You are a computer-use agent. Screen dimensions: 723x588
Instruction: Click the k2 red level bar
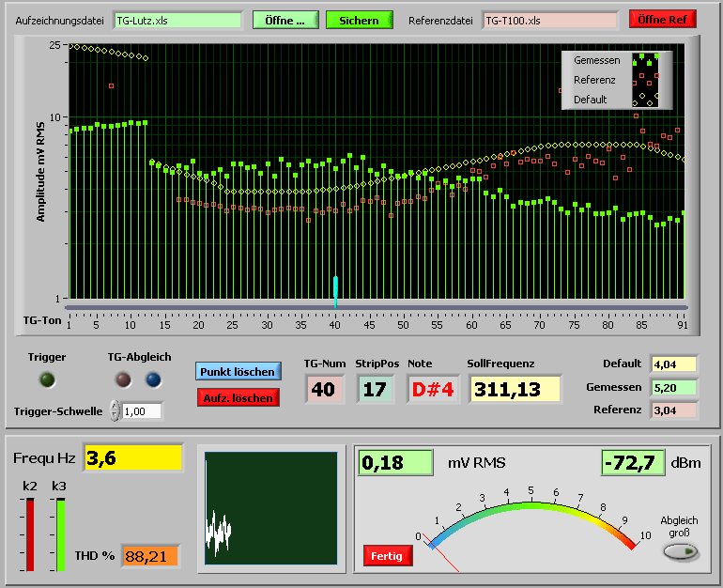[x=30, y=535]
